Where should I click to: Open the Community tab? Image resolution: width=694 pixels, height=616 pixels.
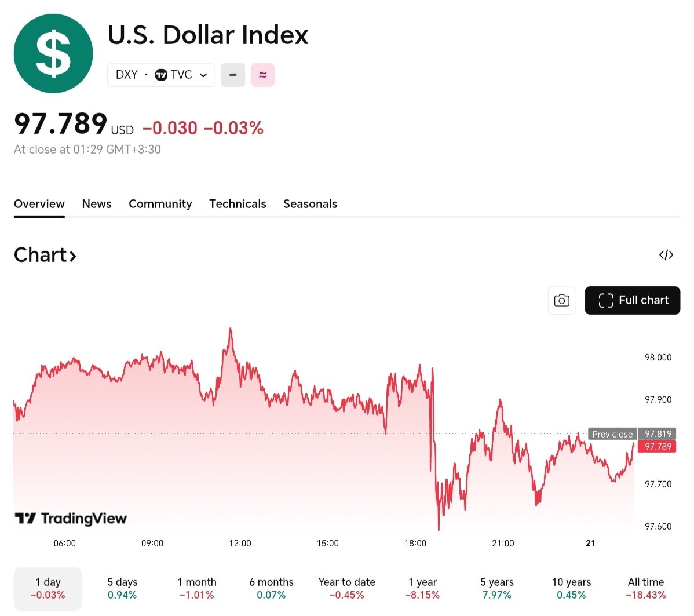[x=160, y=204]
